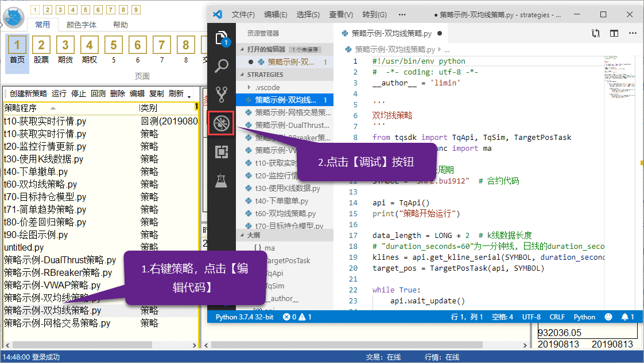Select 策略示例-DualThrust file in explorer
Viewport: 644px width, 363px height.
(285, 125)
